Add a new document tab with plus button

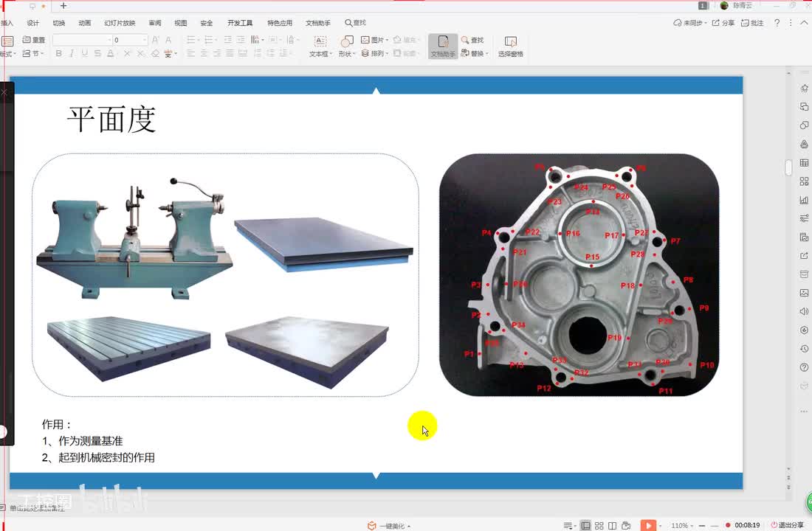[x=63, y=6]
